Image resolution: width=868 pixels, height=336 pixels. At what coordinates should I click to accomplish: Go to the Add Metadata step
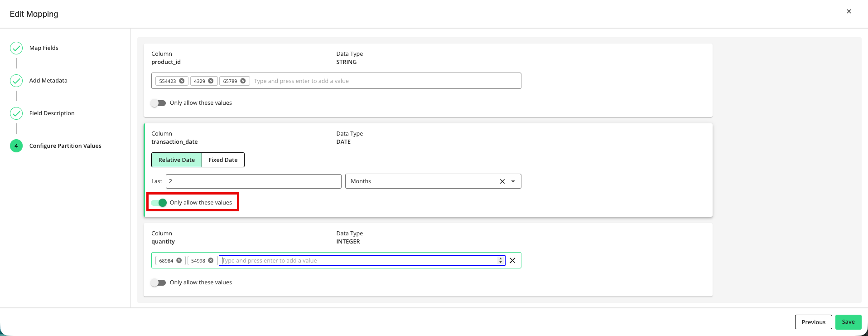(x=48, y=81)
